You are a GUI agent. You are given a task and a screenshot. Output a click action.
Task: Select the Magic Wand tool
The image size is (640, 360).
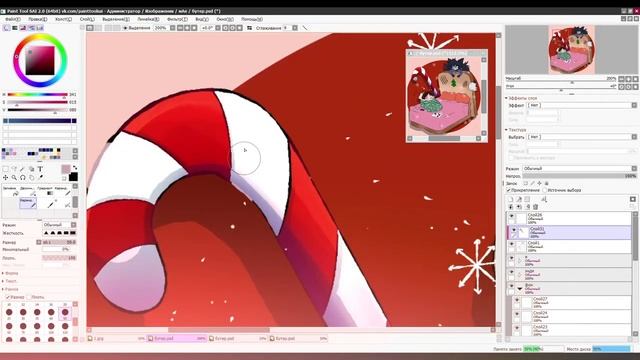coord(23,169)
